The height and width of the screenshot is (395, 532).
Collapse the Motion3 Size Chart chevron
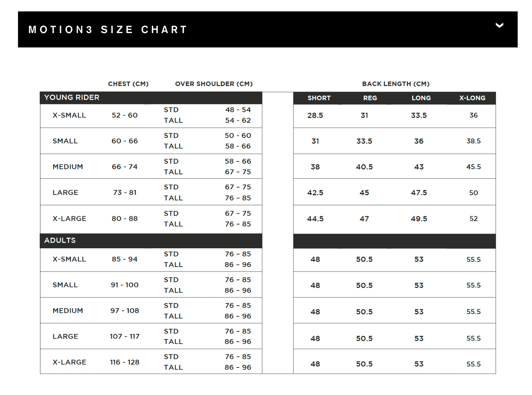[x=499, y=25]
